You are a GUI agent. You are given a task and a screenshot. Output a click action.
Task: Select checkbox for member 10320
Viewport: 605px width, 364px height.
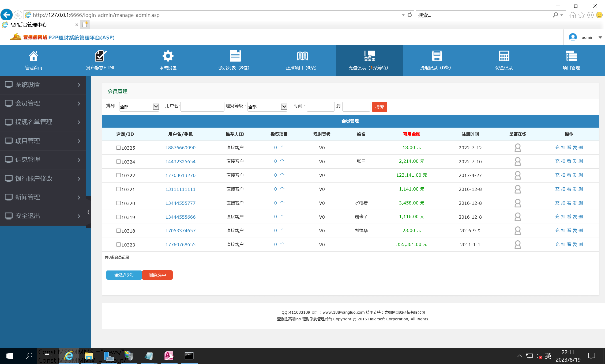point(118,203)
